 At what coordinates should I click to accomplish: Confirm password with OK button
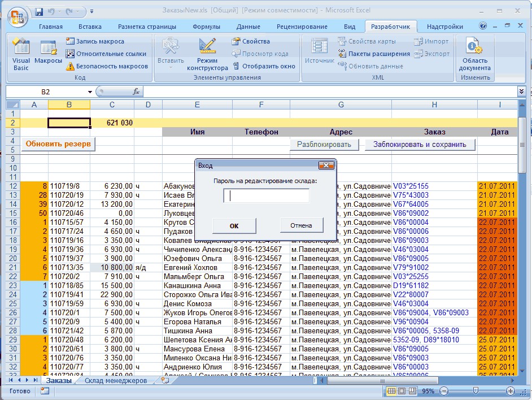[x=234, y=226]
